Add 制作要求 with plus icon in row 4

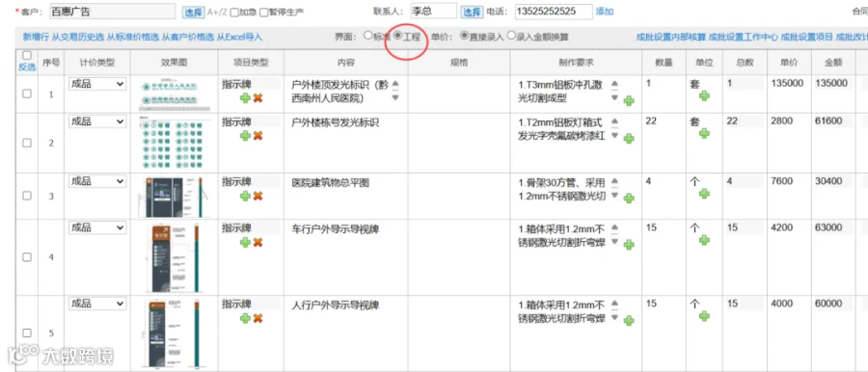click(629, 245)
